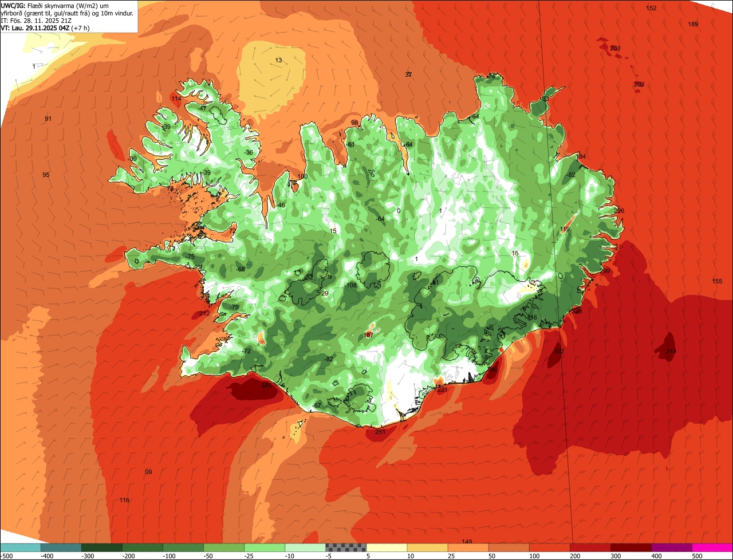Click the 'IT: Fös. 28. 11. 2025 21Z' line
The image size is (733, 560).
point(36,21)
